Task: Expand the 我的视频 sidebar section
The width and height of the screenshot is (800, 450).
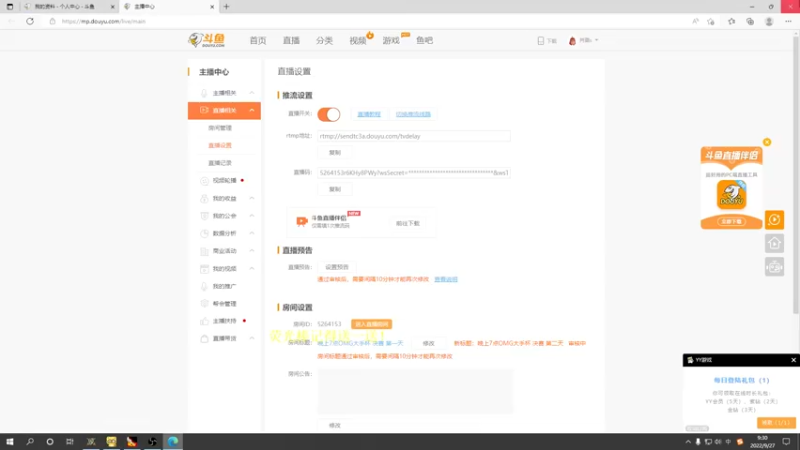Action: (224, 268)
